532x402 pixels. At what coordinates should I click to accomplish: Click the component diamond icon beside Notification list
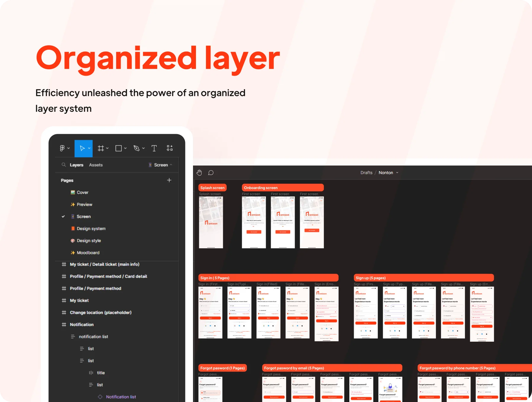point(100,397)
